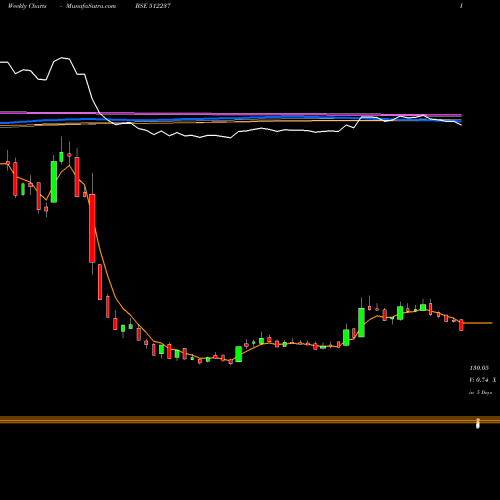Click the last red candle at chart's right end
The image size is (500, 500).
pos(461,325)
